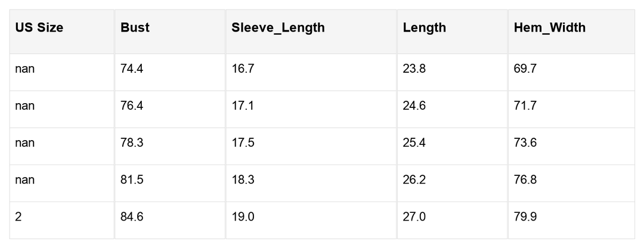Viewport: 644px width, 248px height.
Task: Click the Hem_Width value 76.8
Action: (525, 180)
